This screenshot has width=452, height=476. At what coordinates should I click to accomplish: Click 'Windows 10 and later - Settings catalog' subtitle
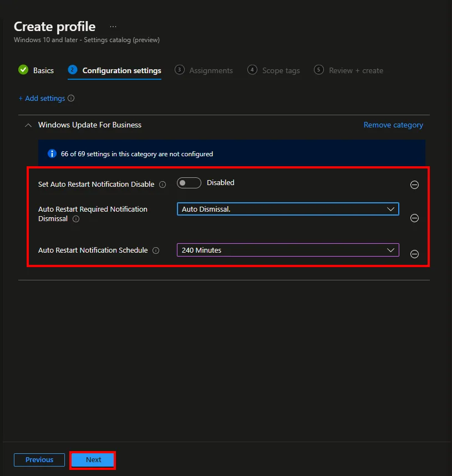click(87, 40)
